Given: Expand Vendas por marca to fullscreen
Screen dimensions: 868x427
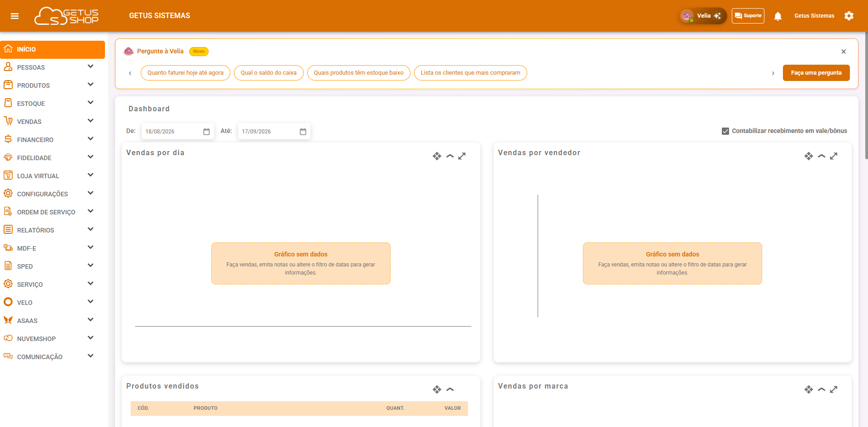Looking at the screenshot, I should [x=834, y=389].
